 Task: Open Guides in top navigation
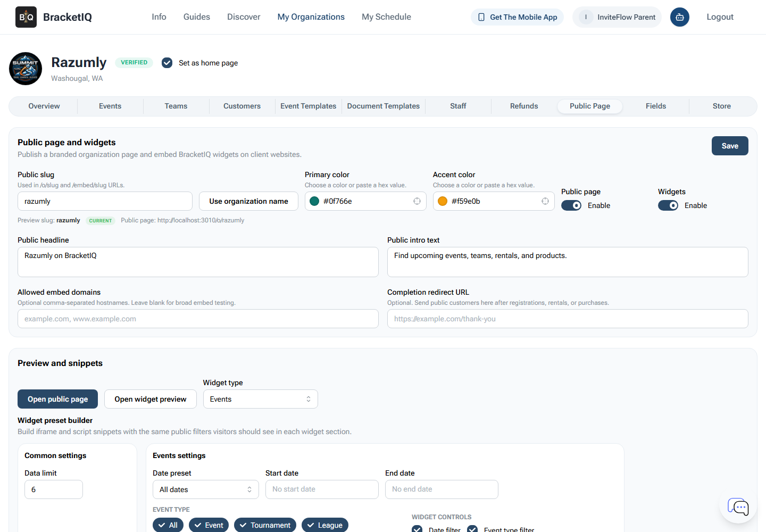197,17
